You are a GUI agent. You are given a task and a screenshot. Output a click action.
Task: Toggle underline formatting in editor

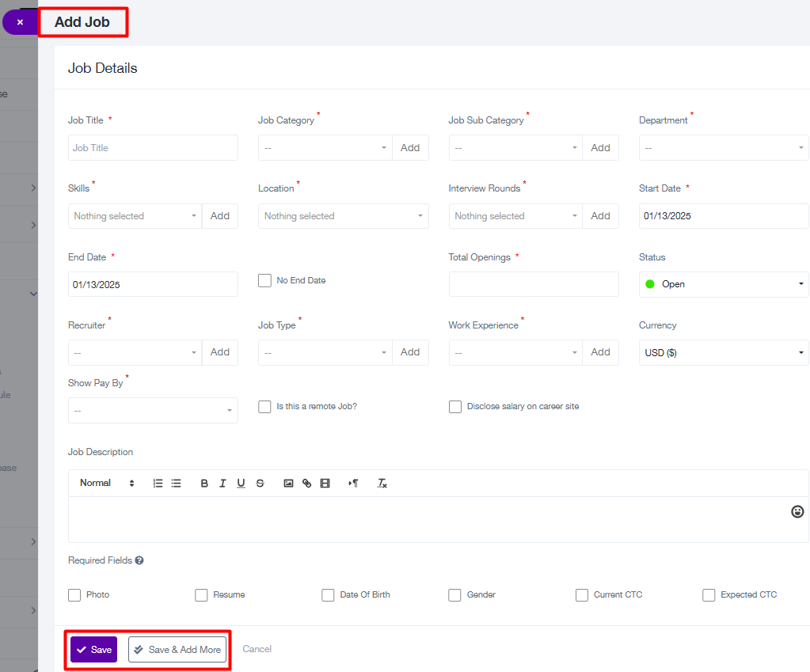coord(241,484)
